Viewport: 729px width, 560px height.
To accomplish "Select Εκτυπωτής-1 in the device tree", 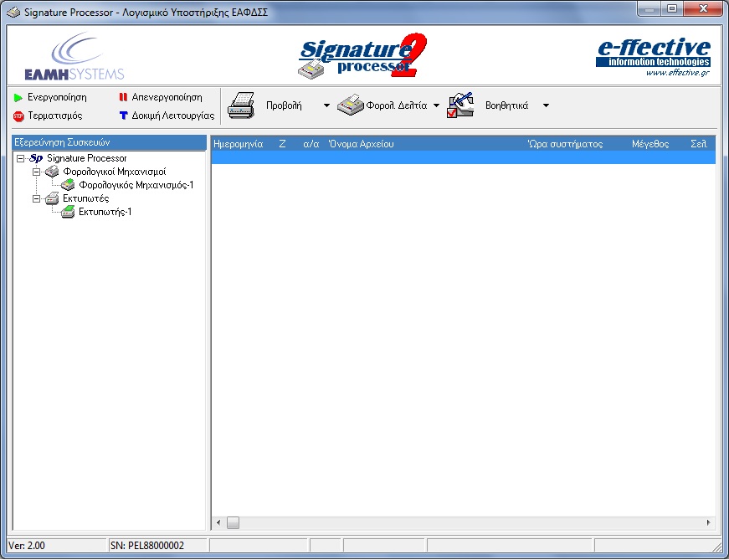I will (105, 212).
